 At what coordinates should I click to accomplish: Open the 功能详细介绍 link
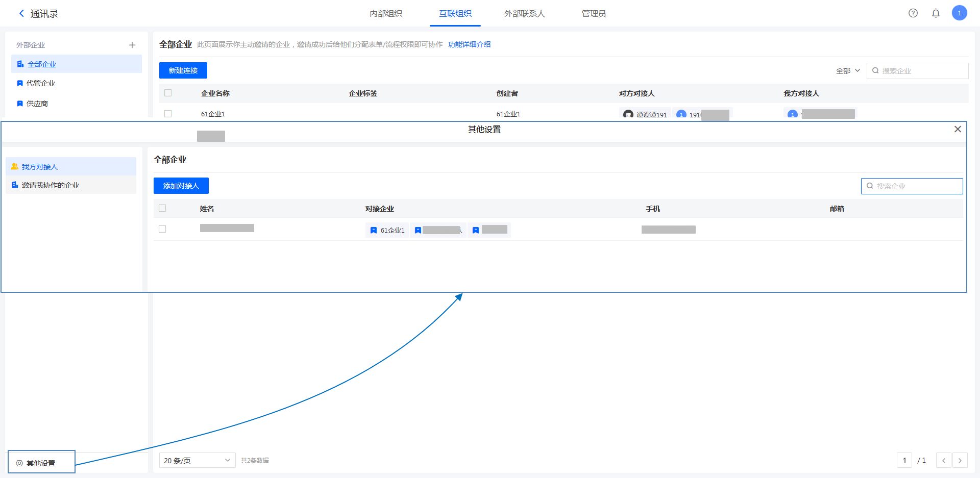coord(469,44)
